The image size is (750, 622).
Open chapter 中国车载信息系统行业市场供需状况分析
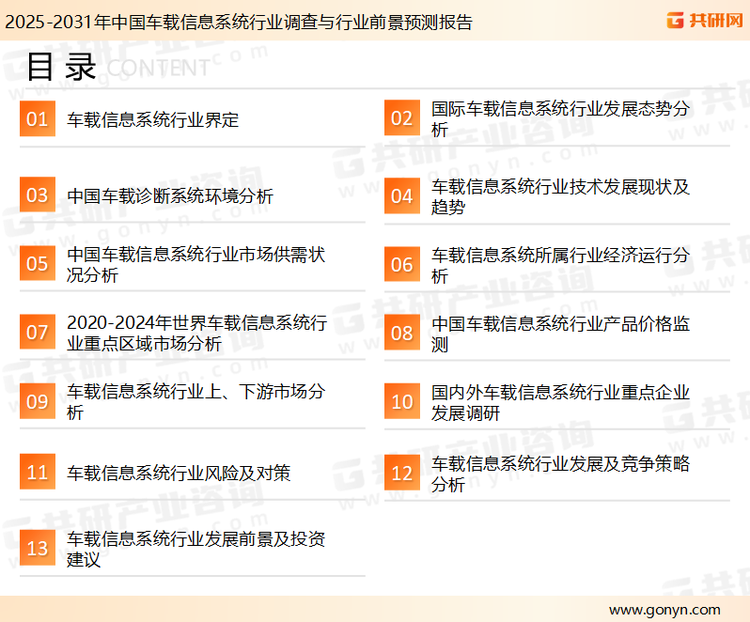coord(196,264)
